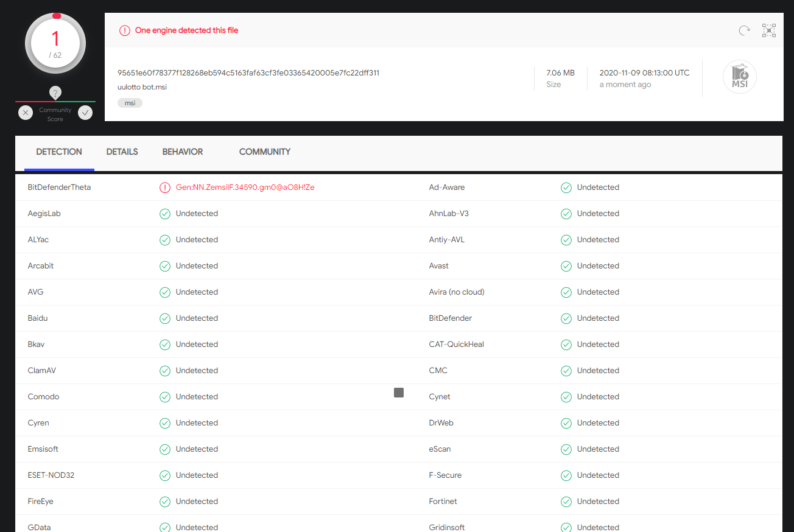
Task: Click the MSI file type icon
Action: tap(740, 77)
